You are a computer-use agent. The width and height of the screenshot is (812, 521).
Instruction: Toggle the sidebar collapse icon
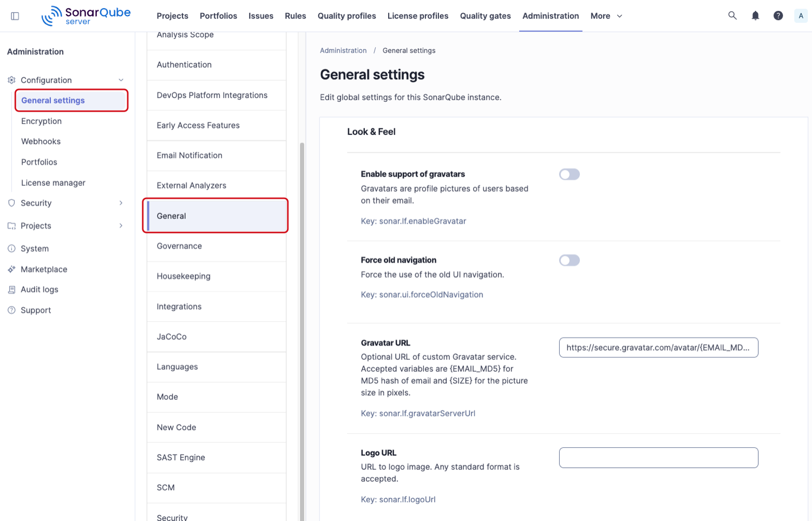point(15,16)
